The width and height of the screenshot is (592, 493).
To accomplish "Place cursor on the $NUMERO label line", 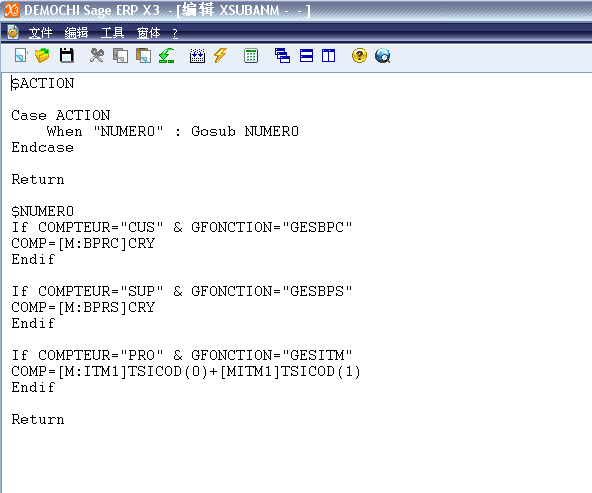I will (43, 211).
